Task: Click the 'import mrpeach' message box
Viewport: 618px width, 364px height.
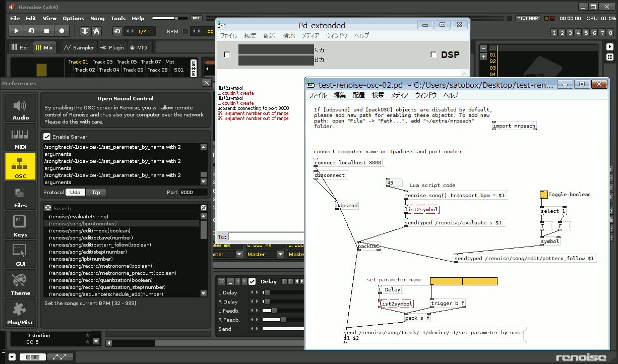Action: 514,126
